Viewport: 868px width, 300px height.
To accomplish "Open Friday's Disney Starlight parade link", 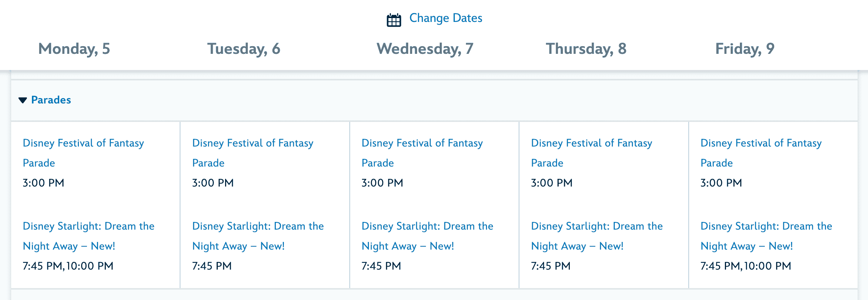I will pos(766,227).
